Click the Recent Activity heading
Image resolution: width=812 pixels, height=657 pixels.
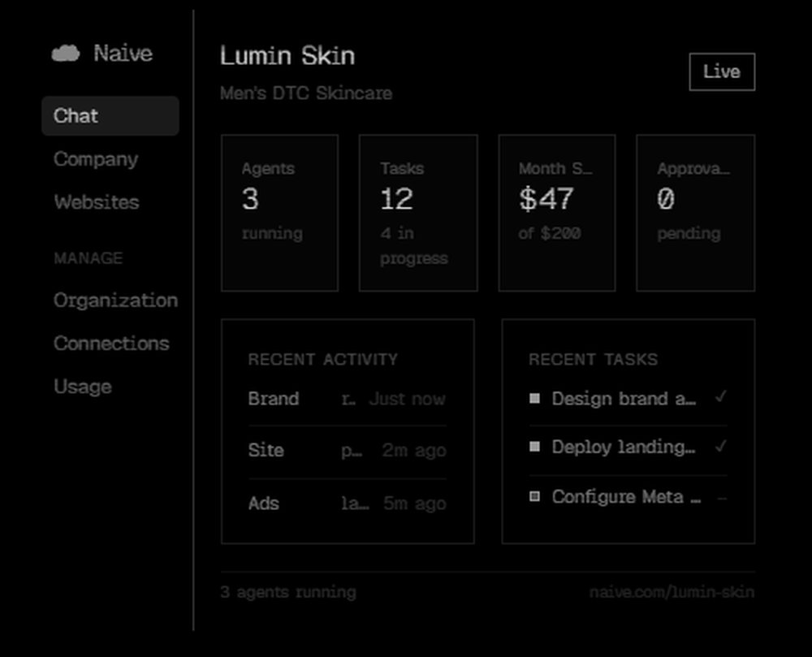323,359
